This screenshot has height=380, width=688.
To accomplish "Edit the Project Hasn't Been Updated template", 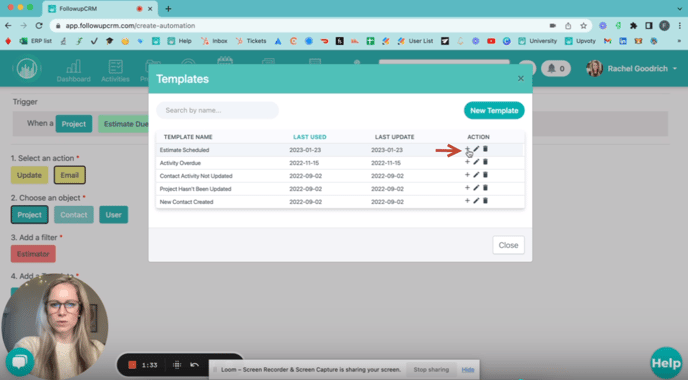I will (476, 188).
